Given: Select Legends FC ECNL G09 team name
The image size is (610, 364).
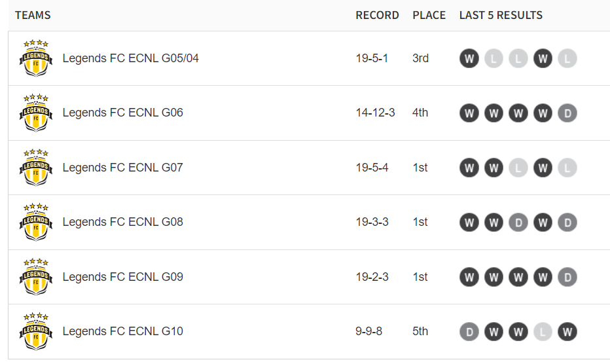Looking at the screenshot, I should click(x=122, y=277).
